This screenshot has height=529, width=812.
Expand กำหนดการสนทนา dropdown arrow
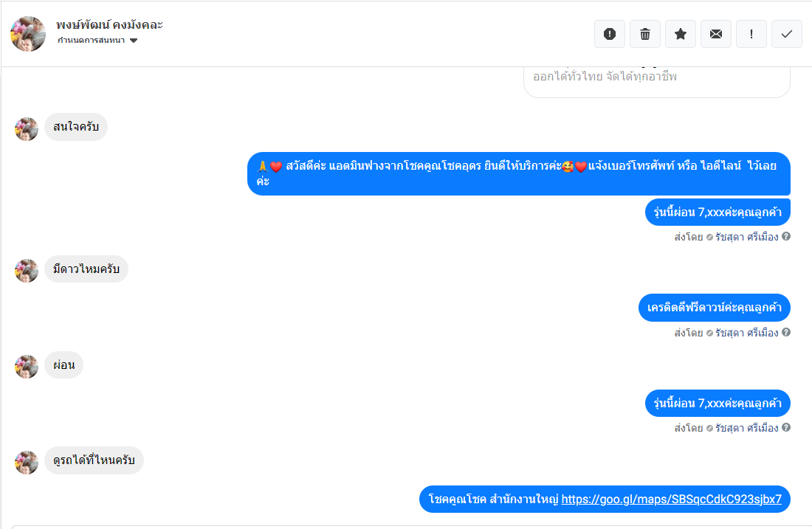coord(134,41)
